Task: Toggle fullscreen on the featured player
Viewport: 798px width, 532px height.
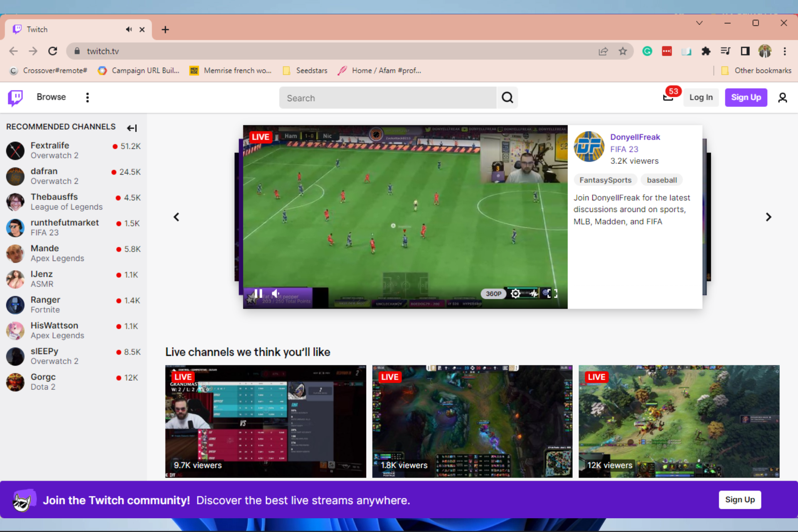Action: pos(552,293)
